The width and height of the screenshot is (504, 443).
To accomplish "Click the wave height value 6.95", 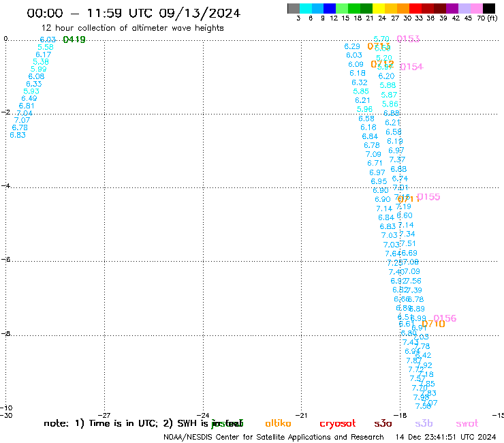I will click(x=379, y=181).
